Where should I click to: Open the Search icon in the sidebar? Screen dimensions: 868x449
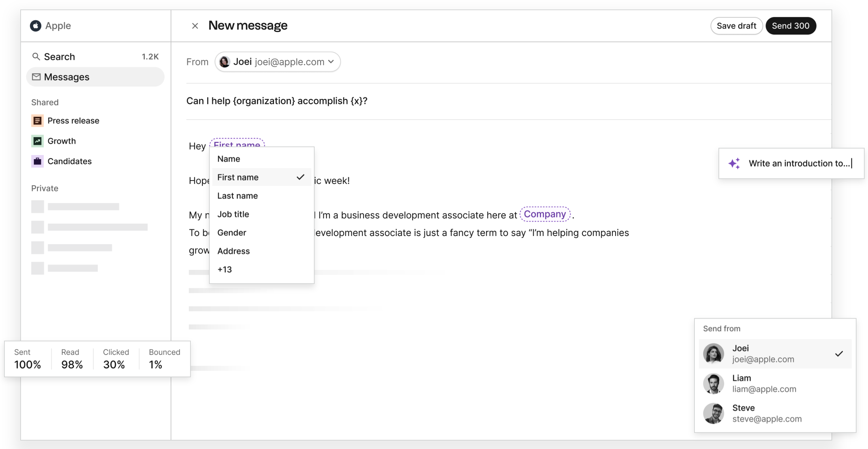37,56
